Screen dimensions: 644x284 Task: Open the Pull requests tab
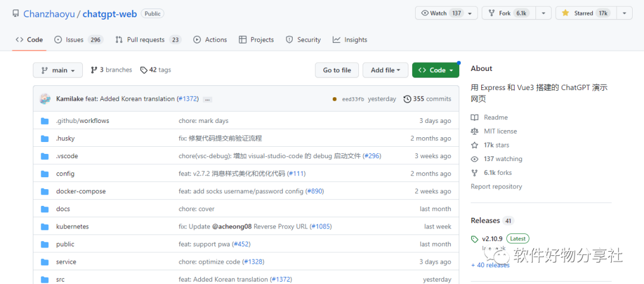click(148, 40)
